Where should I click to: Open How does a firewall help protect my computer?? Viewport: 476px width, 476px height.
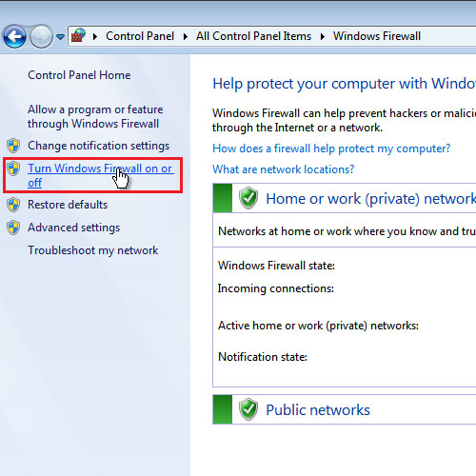coord(331,149)
